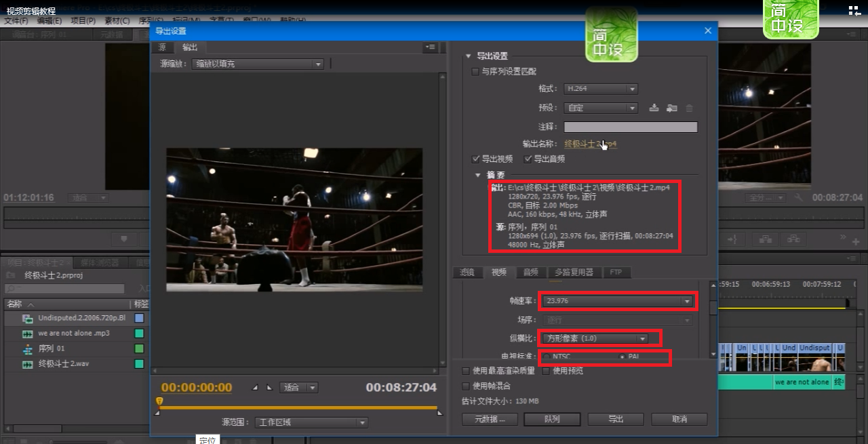The image size is (868, 444).
Task: Select the NTSC TV standard radio button
Action: click(547, 357)
